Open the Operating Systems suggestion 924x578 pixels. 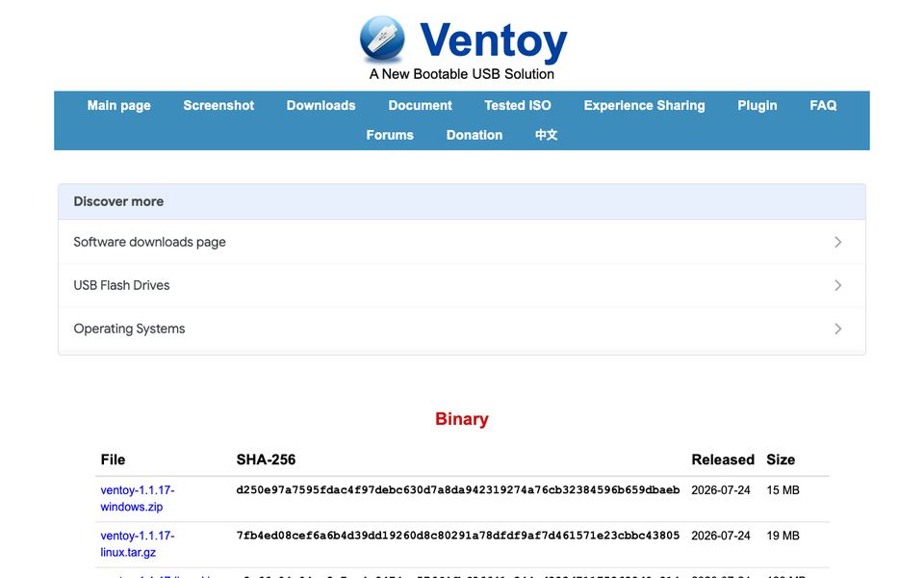[462, 328]
